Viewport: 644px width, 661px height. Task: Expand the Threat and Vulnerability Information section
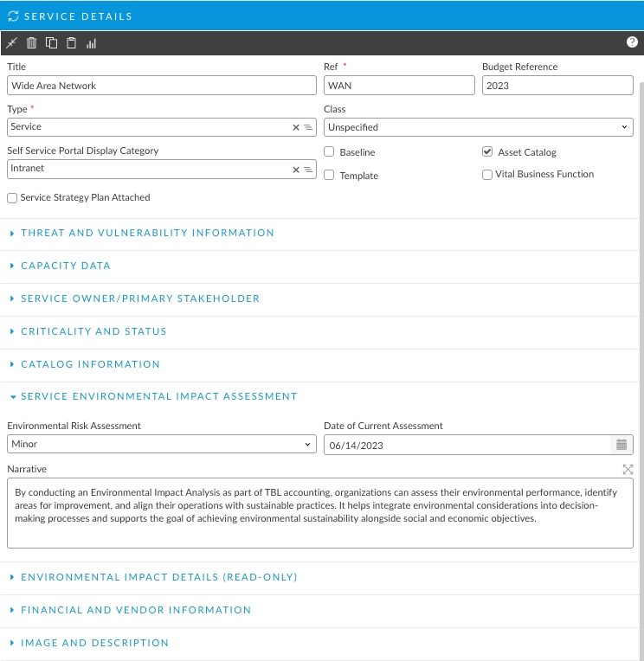[x=147, y=233]
